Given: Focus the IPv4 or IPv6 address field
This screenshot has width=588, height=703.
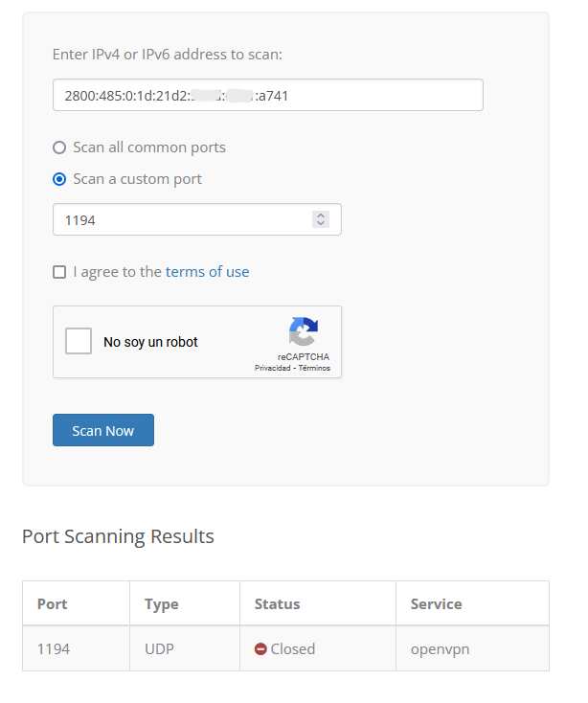Looking at the screenshot, I should tap(267, 95).
